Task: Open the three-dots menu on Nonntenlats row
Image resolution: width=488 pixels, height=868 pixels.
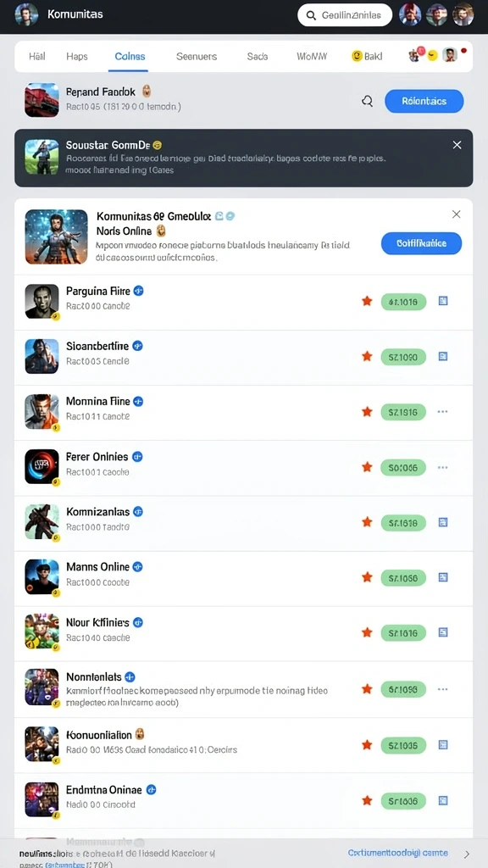Action: 442,689
